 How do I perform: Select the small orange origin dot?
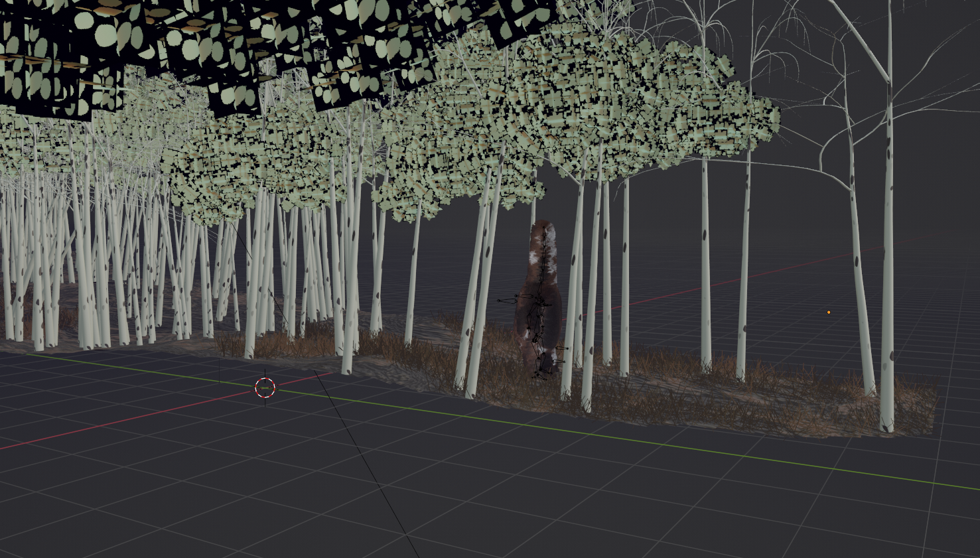(x=829, y=312)
